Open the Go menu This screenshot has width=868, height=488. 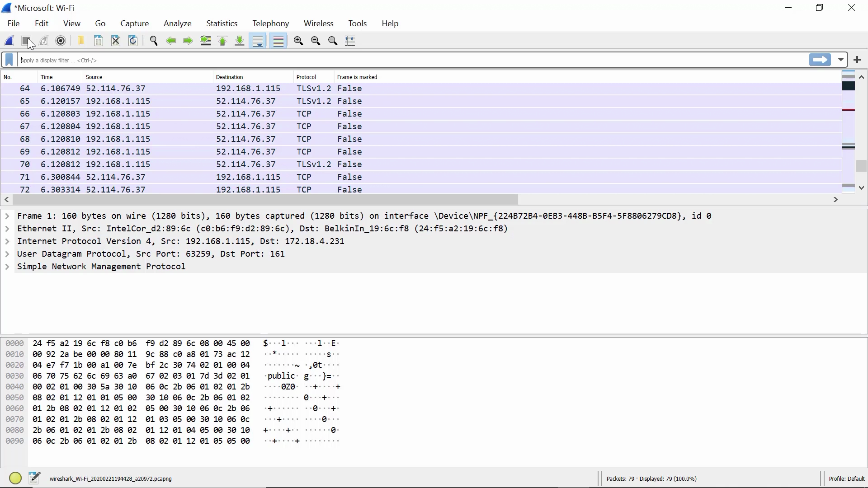click(x=100, y=23)
